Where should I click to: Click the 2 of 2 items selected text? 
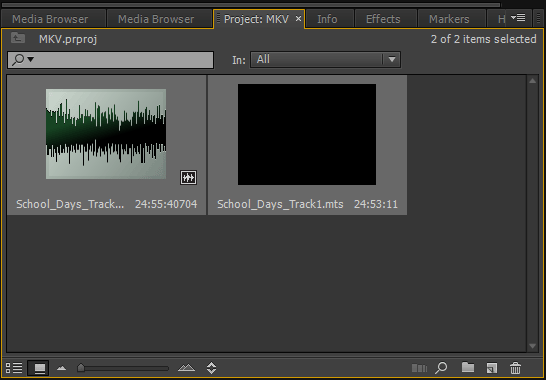pos(484,39)
